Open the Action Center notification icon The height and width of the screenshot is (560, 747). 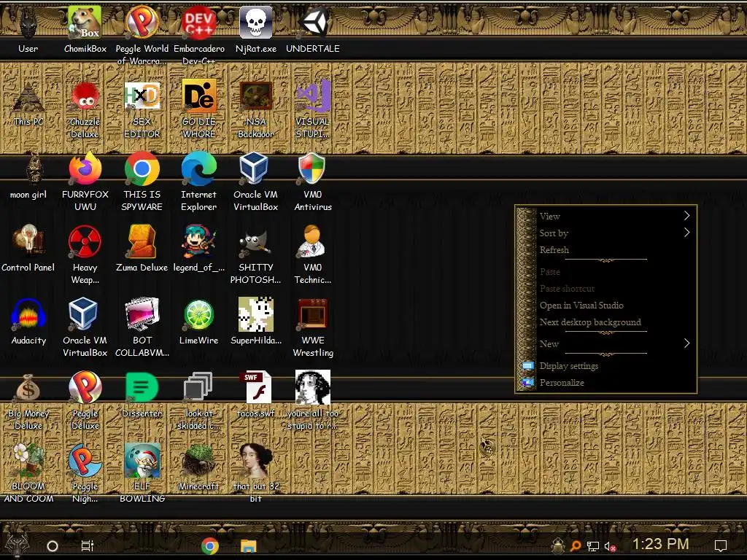(x=720, y=545)
